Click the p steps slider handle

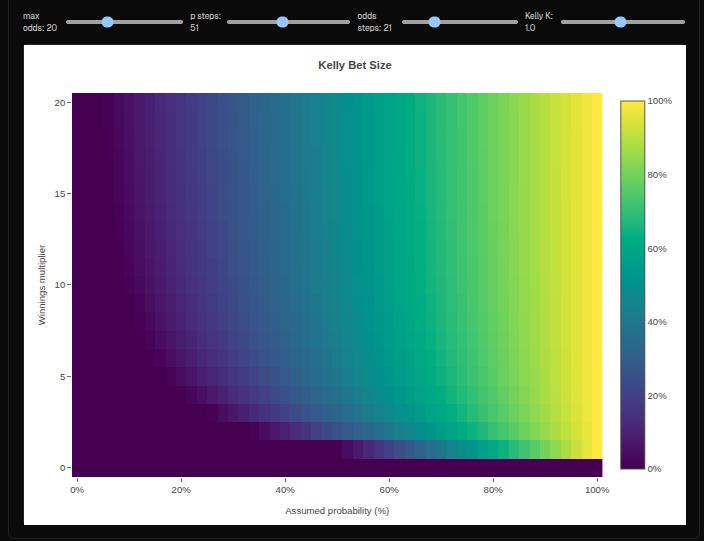click(282, 22)
